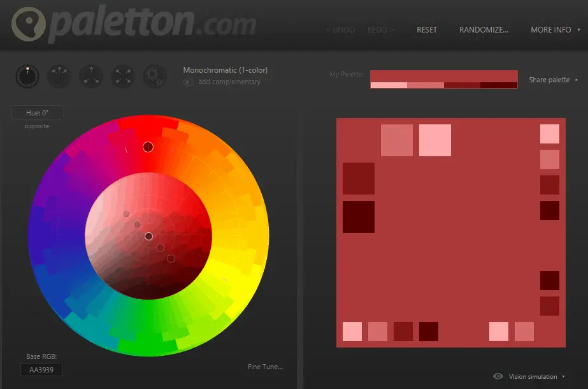
Task: Select the Monochromatic color scheme icon
Action: coord(27,77)
